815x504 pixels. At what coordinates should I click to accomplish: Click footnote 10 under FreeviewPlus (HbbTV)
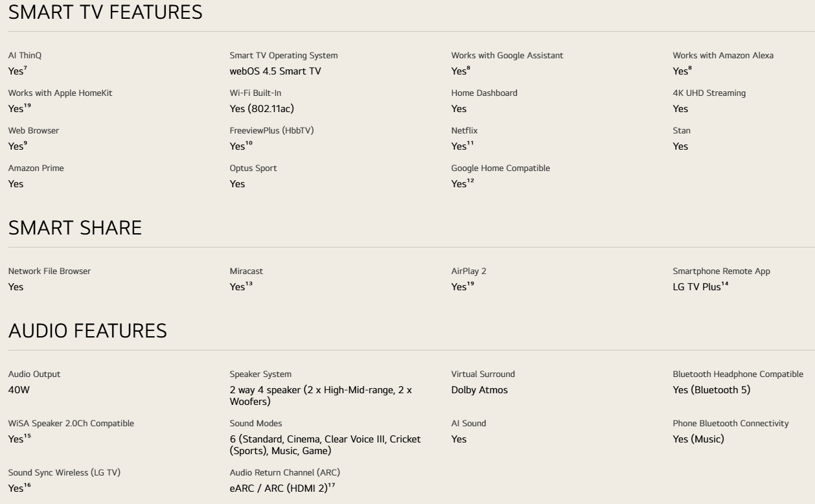point(249,144)
